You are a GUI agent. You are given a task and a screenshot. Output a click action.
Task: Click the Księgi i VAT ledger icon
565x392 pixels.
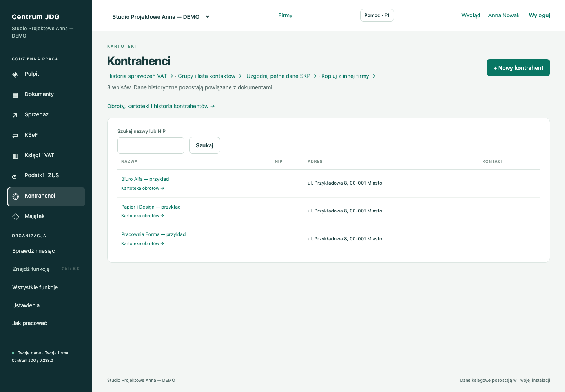15,156
